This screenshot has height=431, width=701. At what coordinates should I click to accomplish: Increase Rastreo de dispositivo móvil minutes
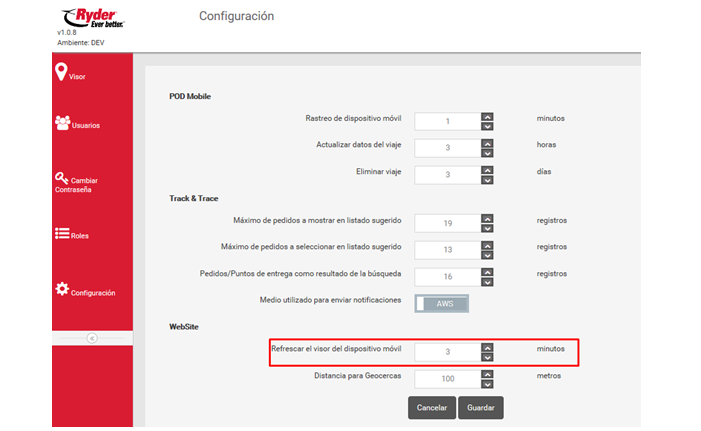pyautogui.click(x=487, y=115)
